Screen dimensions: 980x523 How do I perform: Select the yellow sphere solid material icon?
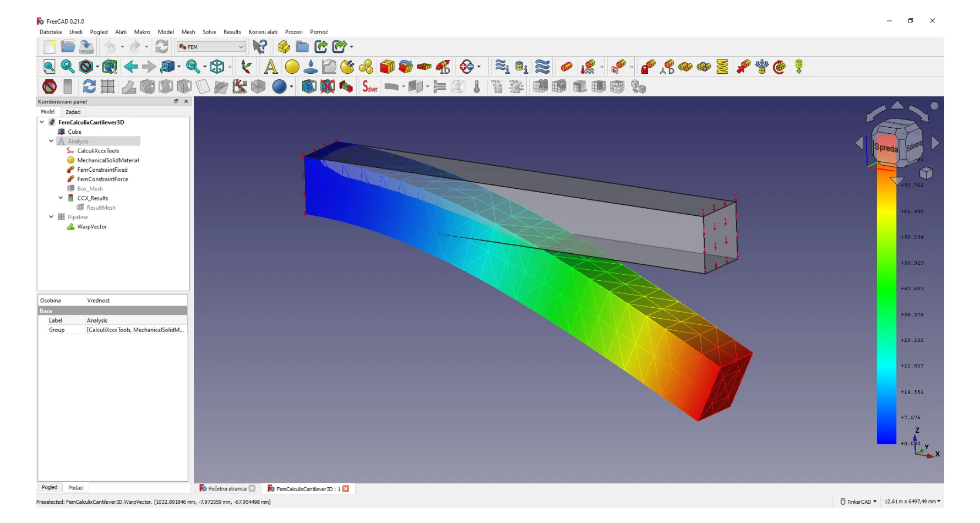(292, 67)
